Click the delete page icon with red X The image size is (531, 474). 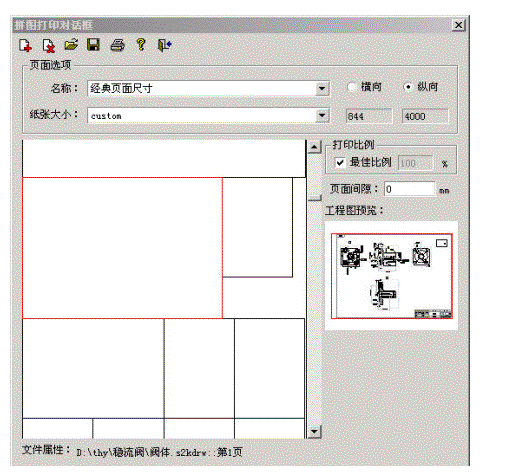coord(48,46)
